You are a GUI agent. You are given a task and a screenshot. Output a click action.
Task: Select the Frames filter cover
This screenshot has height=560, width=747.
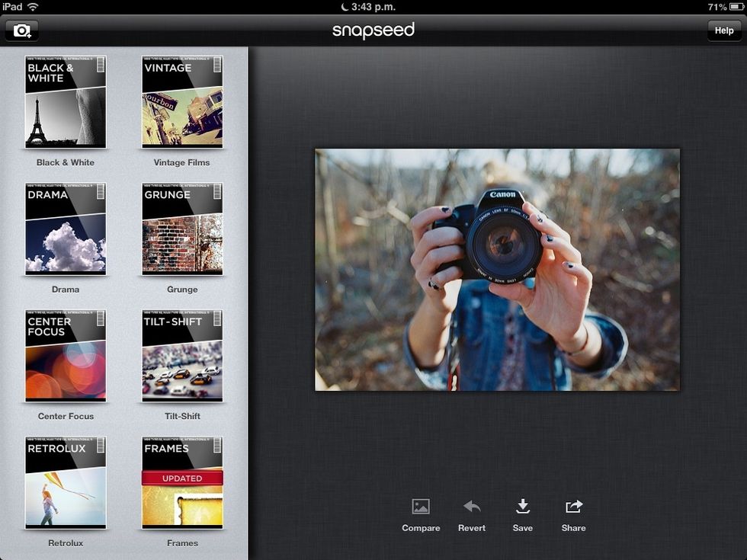coord(182,483)
